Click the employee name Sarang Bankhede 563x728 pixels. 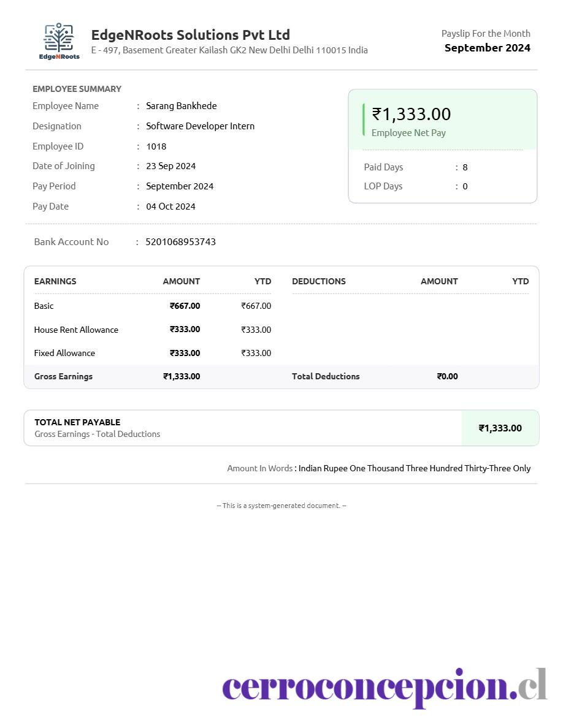pyautogui.click(x=181, y=106)
